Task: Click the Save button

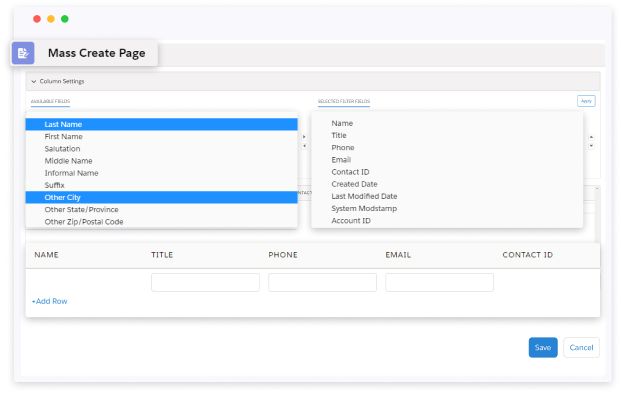Action: [x=543, y=348]
